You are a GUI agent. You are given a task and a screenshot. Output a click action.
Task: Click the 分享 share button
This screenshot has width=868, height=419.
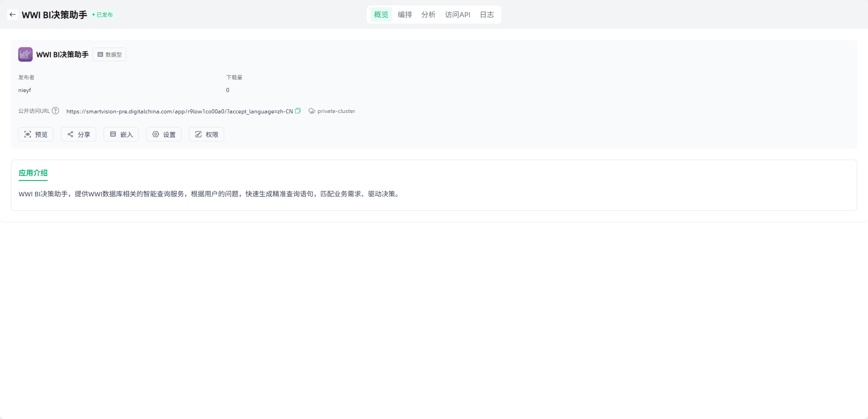(x=79, y=134)
